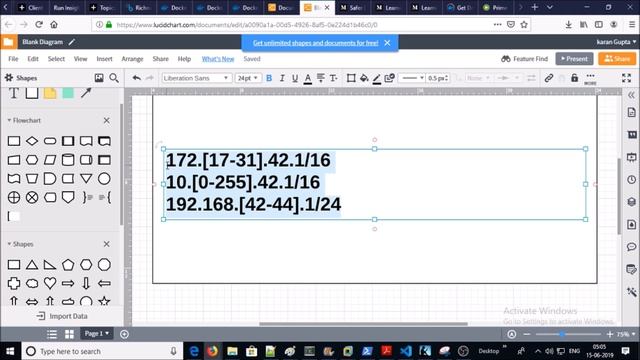Dismiss the promotional banner
Screen dimensions: 640x360
tap(387, 42)
